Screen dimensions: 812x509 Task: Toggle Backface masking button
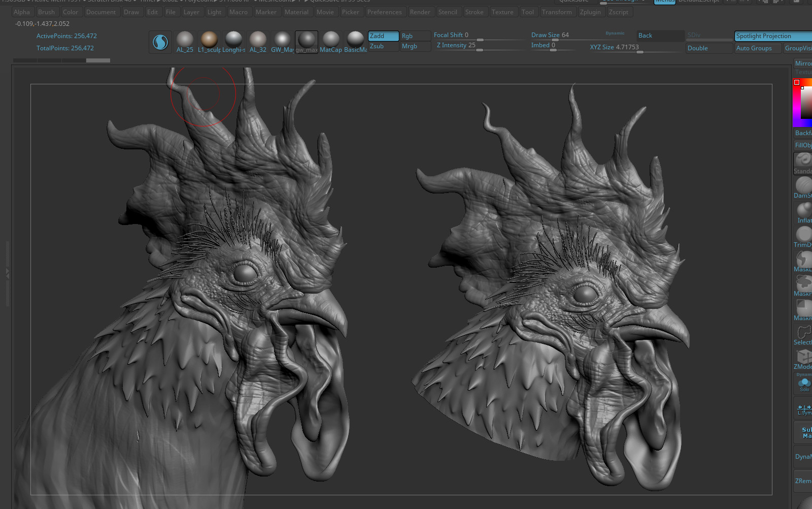[x=803, y=133]
